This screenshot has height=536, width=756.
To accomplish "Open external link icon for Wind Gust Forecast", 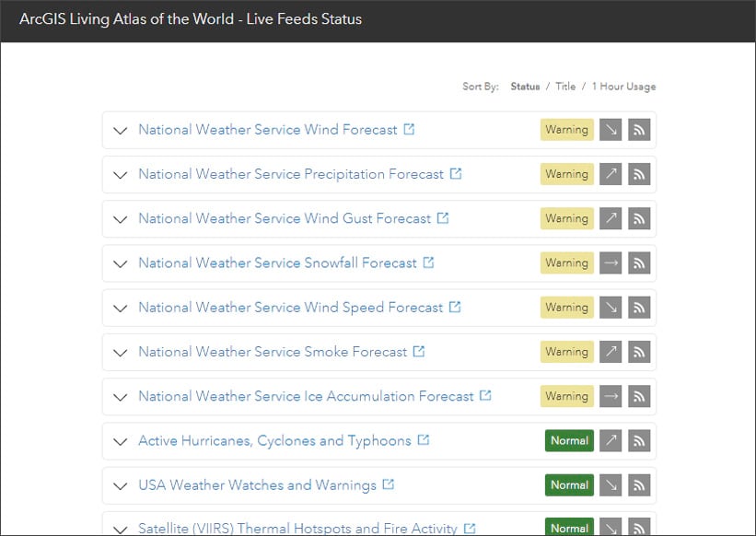I will 443,218.
